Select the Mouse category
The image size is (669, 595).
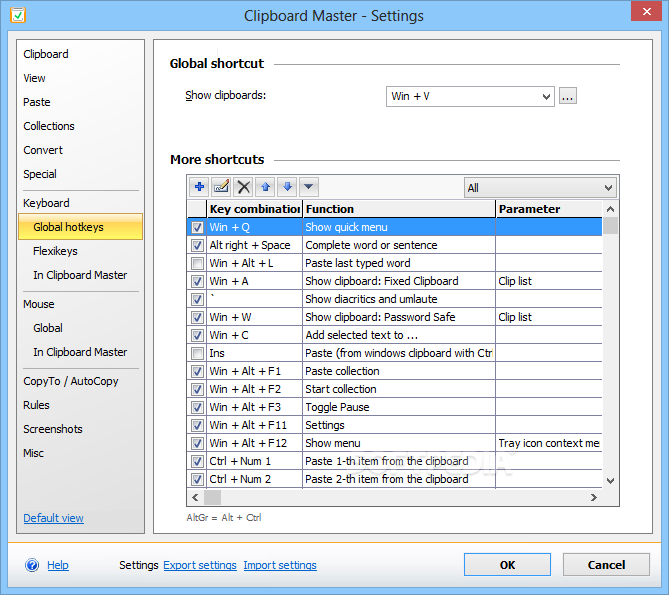[x=38, y=304]
